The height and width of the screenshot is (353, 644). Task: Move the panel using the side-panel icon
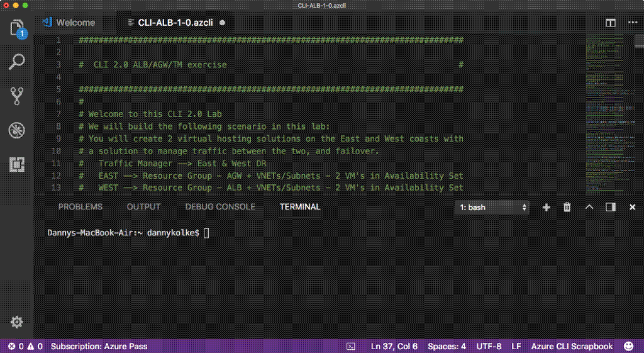pyautogui.click(x=610, y=207)
